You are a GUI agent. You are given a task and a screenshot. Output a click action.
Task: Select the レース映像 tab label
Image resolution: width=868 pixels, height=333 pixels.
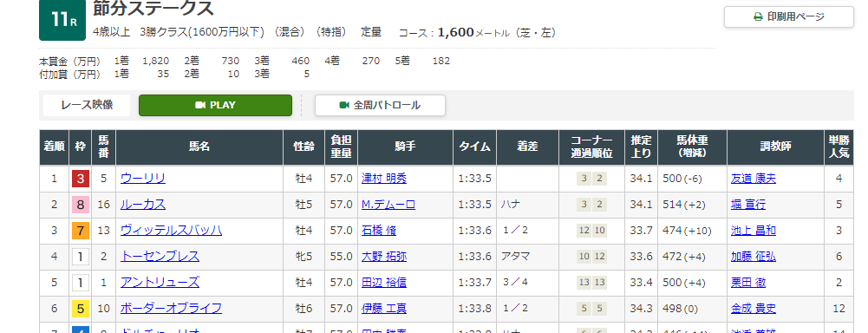tap(87, 105)
